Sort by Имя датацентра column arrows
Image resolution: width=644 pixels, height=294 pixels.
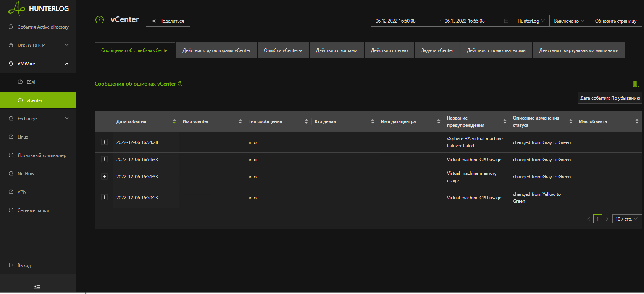tap(439, 121)
